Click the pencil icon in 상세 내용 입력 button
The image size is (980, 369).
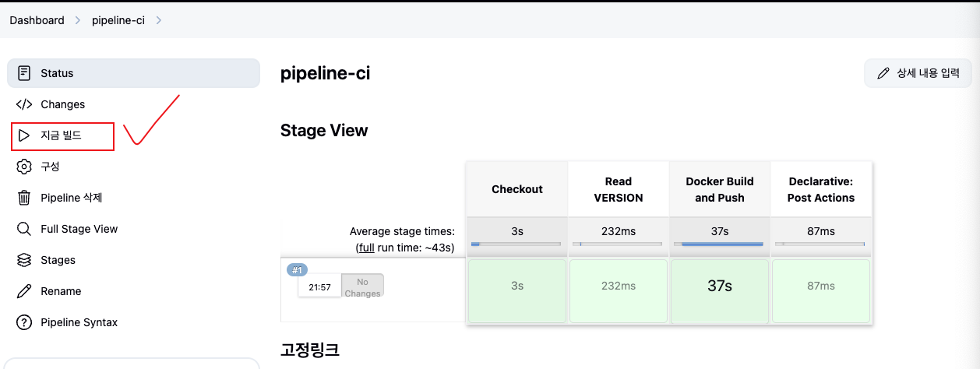click(883, 73)
